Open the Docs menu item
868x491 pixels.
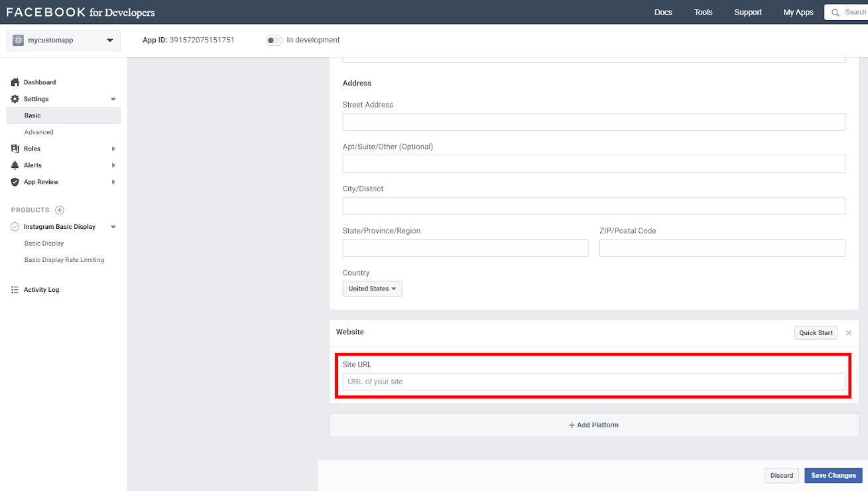(663, 13)
